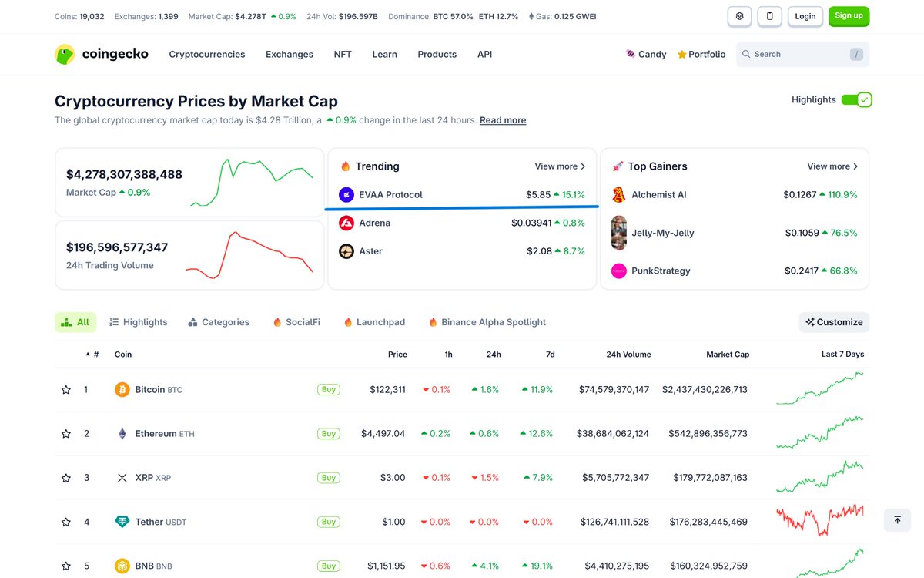
Task: Open Exchanges menu
Action: pyautogui.click(x=290, y=54)
